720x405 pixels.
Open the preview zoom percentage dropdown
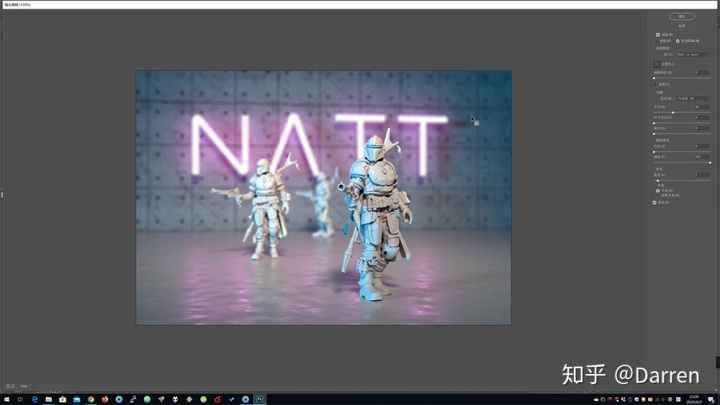pos(34,387)
